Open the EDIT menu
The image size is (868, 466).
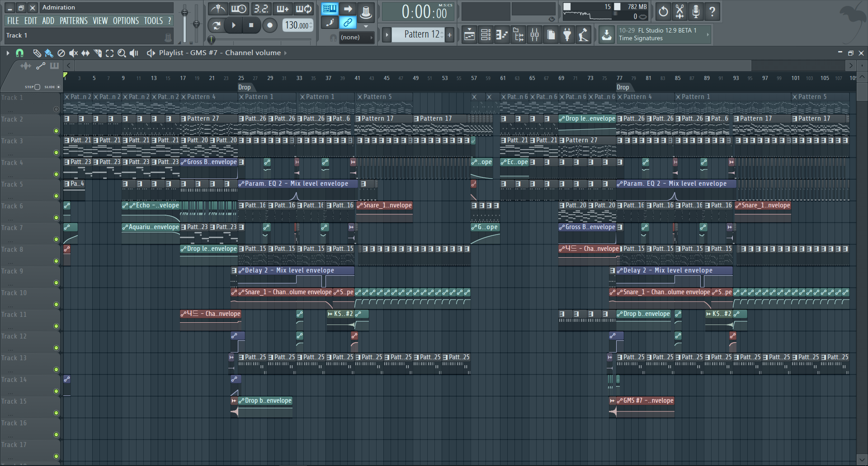pos(31,21)
